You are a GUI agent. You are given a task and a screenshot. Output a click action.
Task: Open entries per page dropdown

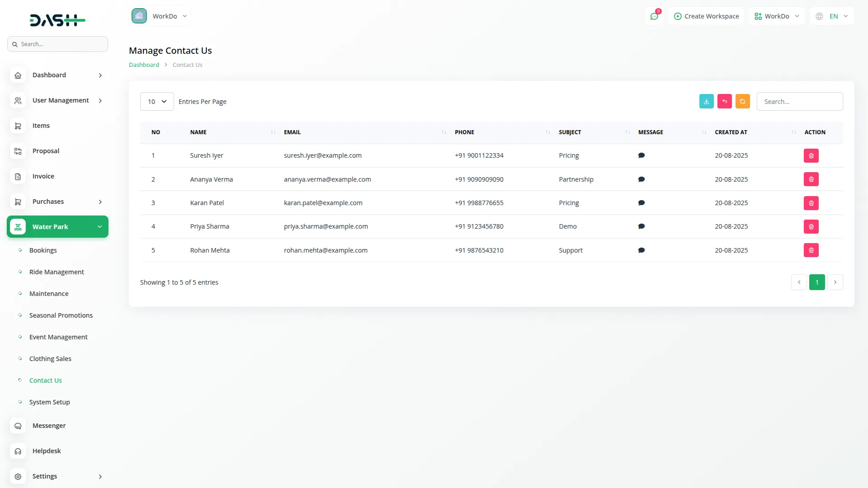pos(157,102)
